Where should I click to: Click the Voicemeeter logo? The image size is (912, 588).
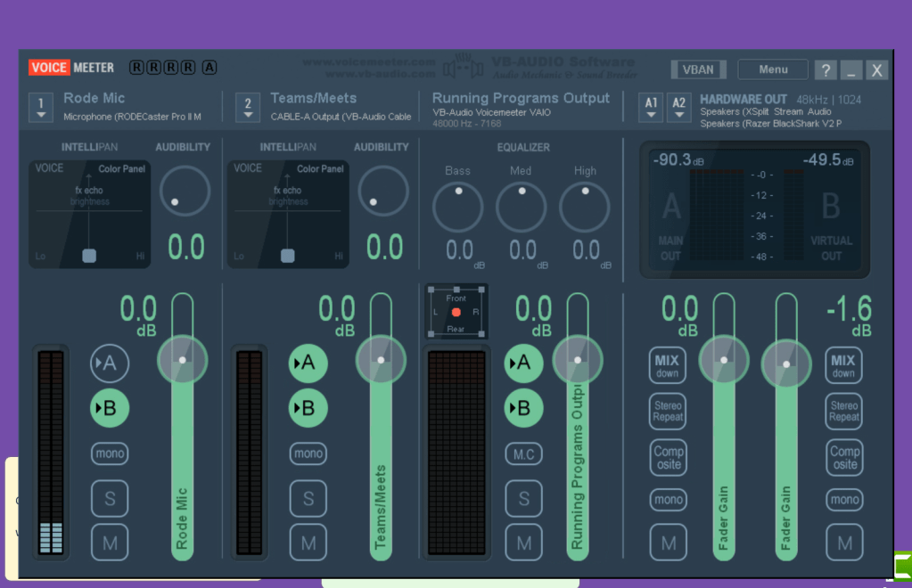(x=71, y=68)
